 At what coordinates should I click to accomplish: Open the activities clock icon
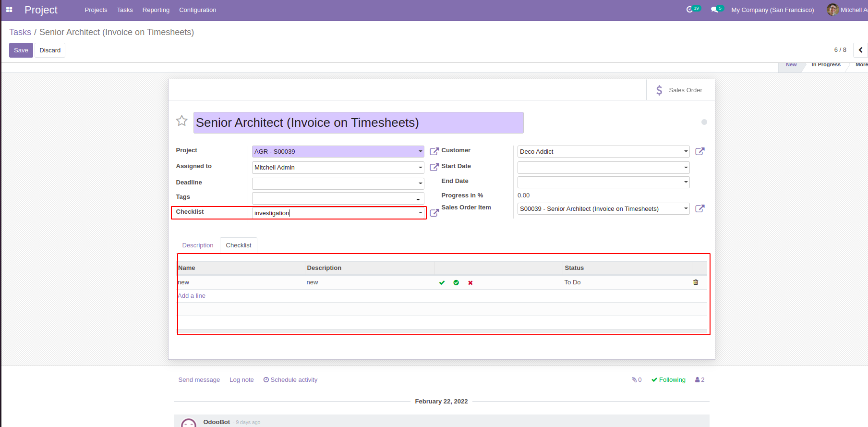pyautogui.click(x=689, y=10)
